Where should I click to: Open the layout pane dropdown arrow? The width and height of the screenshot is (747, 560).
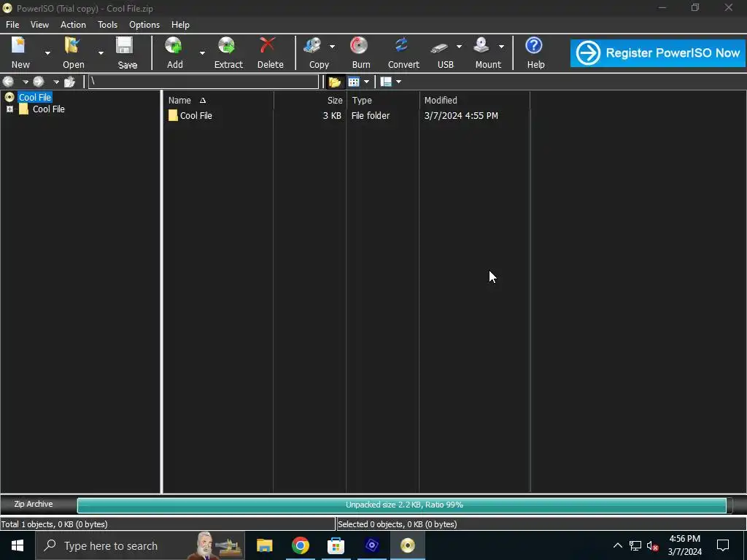coord(399,82)
